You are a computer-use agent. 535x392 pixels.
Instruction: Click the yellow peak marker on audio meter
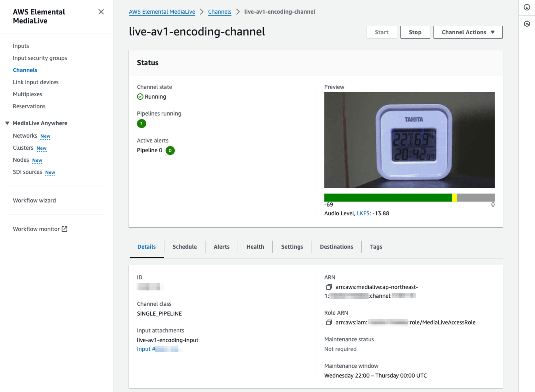pyautogui.click(x=454, y=197)
